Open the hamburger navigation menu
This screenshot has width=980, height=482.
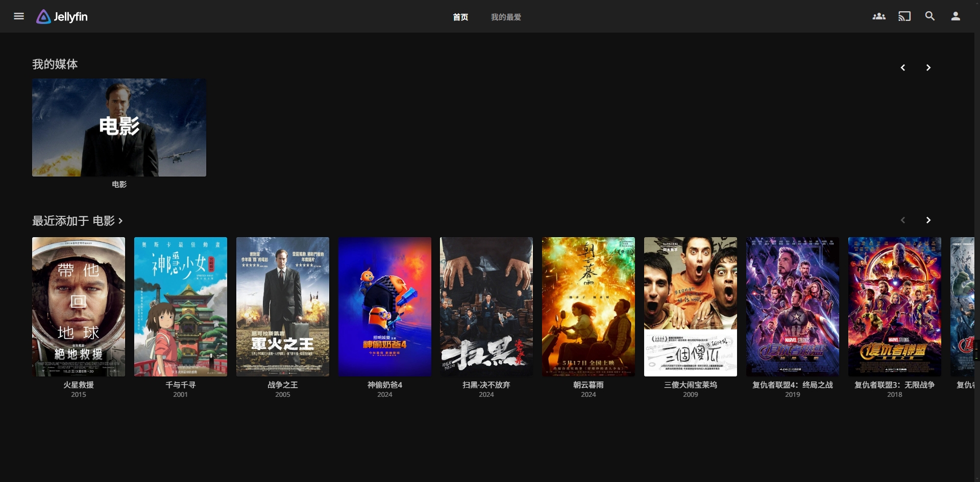(19, 16)
